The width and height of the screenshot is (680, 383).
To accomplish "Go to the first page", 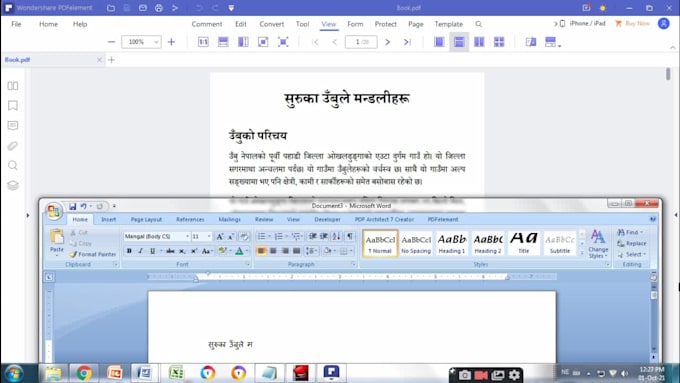I will click(x=315, y=42).
